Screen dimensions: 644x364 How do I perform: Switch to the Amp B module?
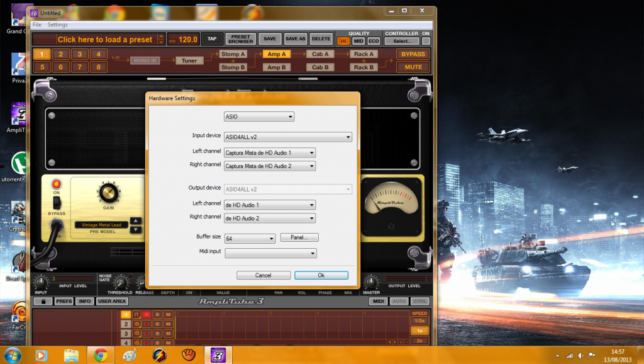pos(277,67)
